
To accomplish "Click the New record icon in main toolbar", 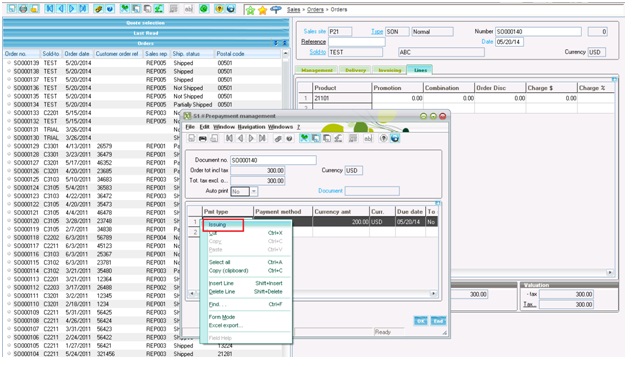I will point(12,8).
